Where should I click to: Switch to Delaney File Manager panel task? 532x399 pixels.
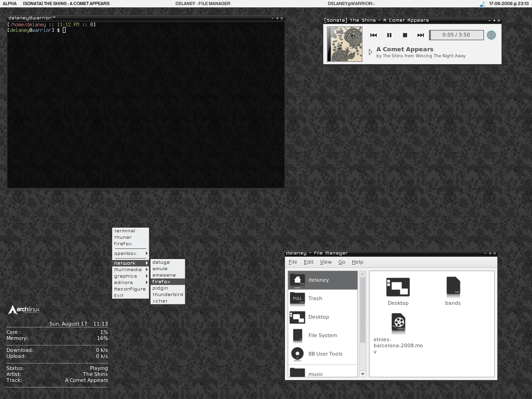203,3
